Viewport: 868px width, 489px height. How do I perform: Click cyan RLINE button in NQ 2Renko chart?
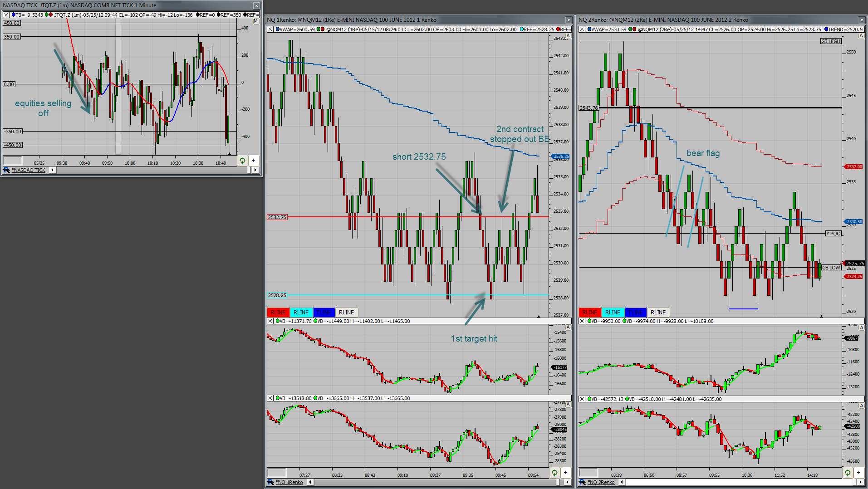tap(613, 313)
